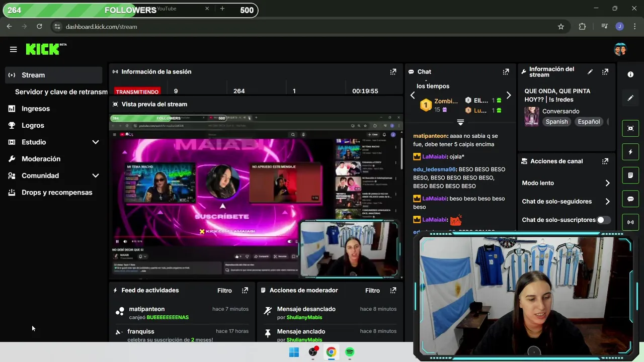
Task: Pop out Feed de actividades panel
Action: pyautogui.click(x=245, y=290)
